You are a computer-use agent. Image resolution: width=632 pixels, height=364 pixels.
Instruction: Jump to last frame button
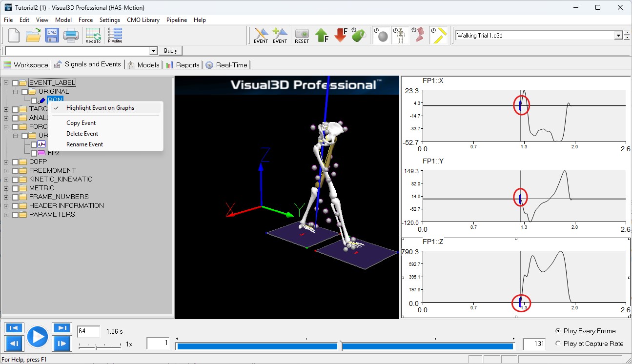tap(62, 328)
